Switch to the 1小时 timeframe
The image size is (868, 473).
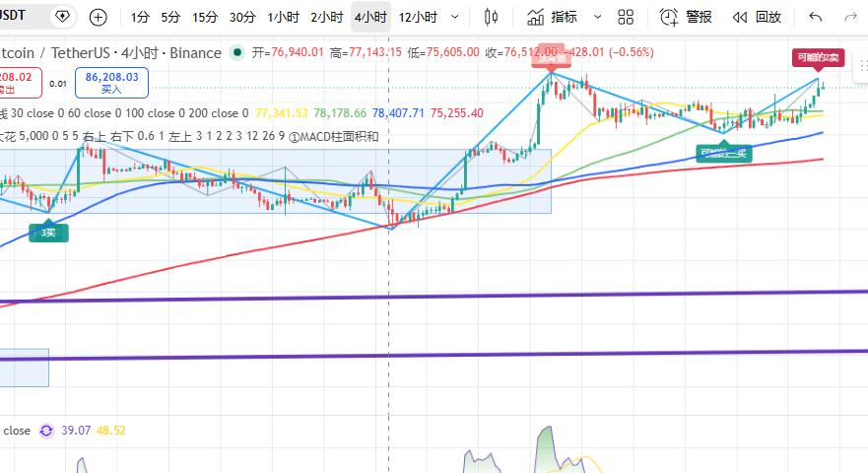pos(284,18)
